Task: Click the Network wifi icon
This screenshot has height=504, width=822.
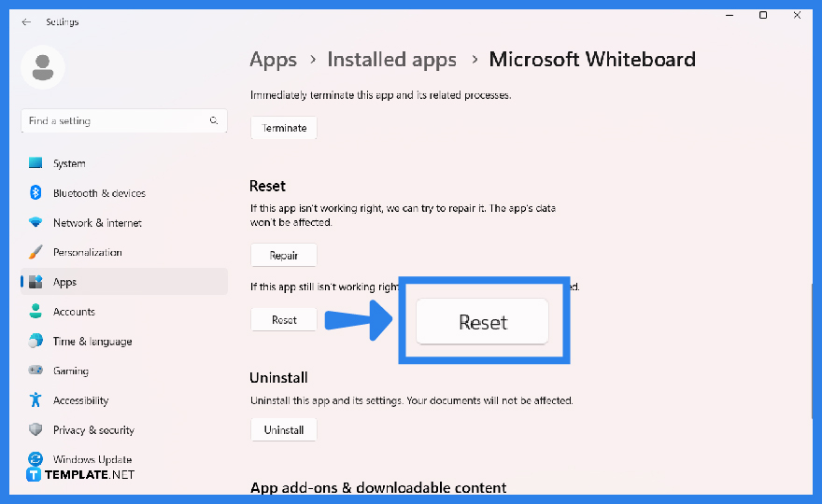Action: [35, 222]
